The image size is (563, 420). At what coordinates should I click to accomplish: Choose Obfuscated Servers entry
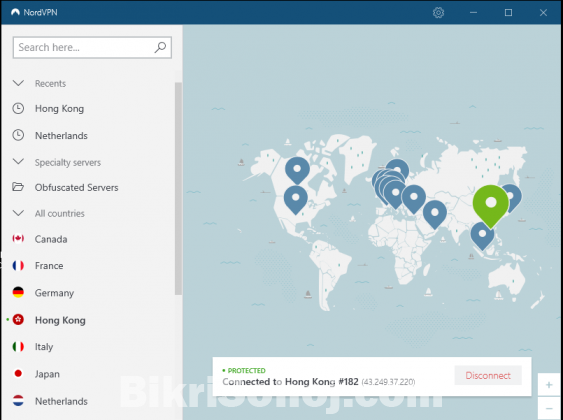(x=76, y=187)
